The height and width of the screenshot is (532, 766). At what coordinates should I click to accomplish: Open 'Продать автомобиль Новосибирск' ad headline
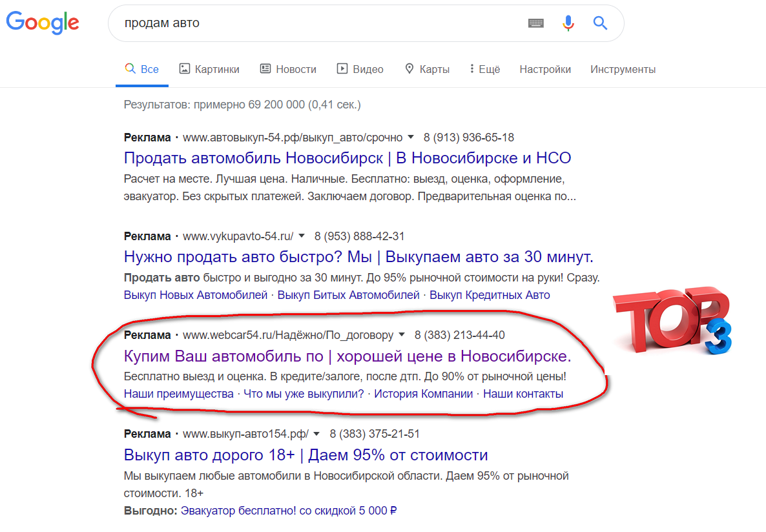click(347, 158)
